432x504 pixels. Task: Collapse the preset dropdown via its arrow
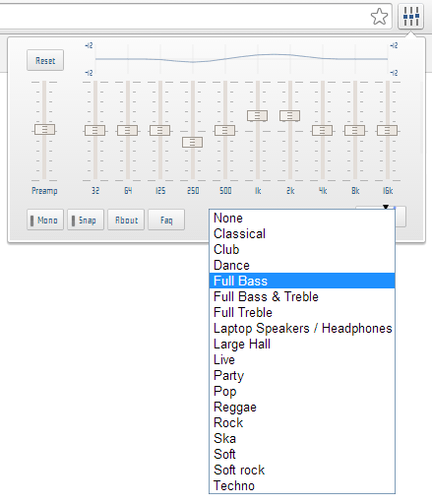[386, 207]
